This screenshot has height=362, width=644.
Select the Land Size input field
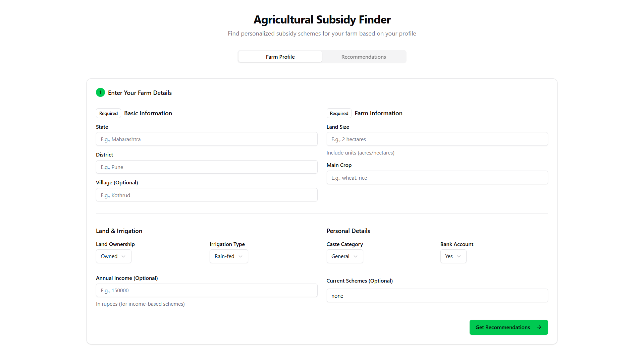[x=437, y=139]
